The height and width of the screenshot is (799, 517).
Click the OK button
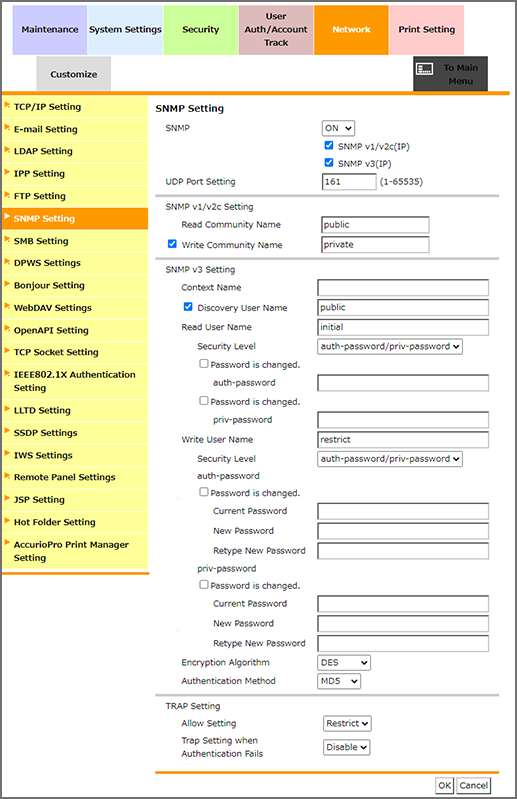pos(445,786)
